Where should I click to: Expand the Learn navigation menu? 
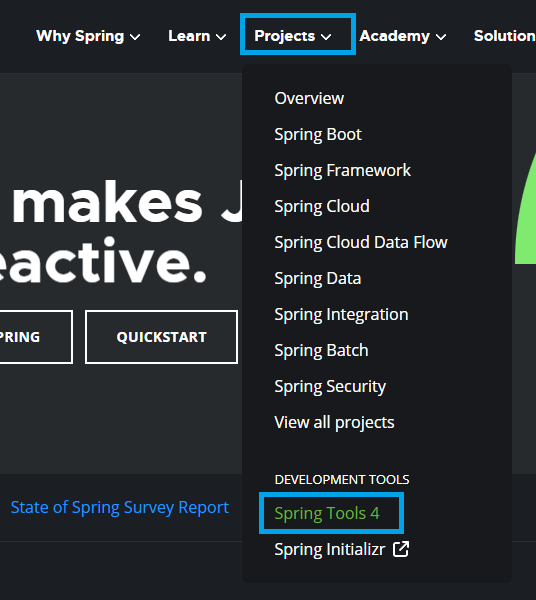[x=197, y=36]
